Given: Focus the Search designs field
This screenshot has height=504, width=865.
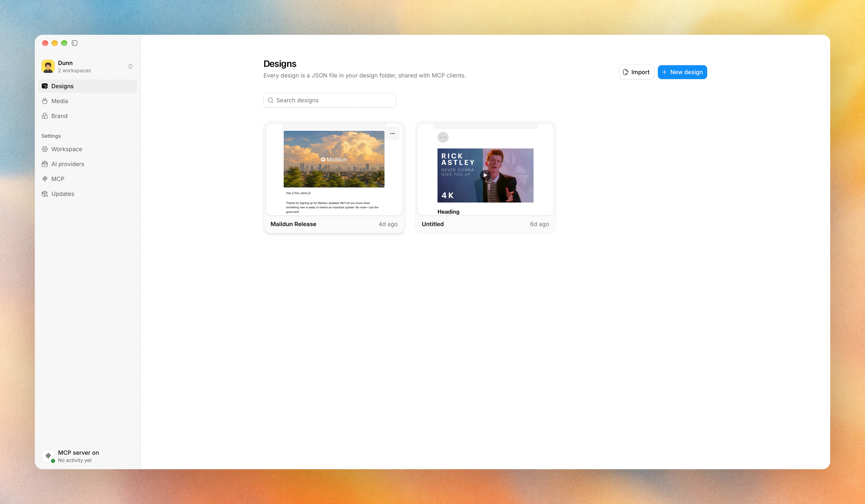Looking at the screenshot, I should 330,100.
